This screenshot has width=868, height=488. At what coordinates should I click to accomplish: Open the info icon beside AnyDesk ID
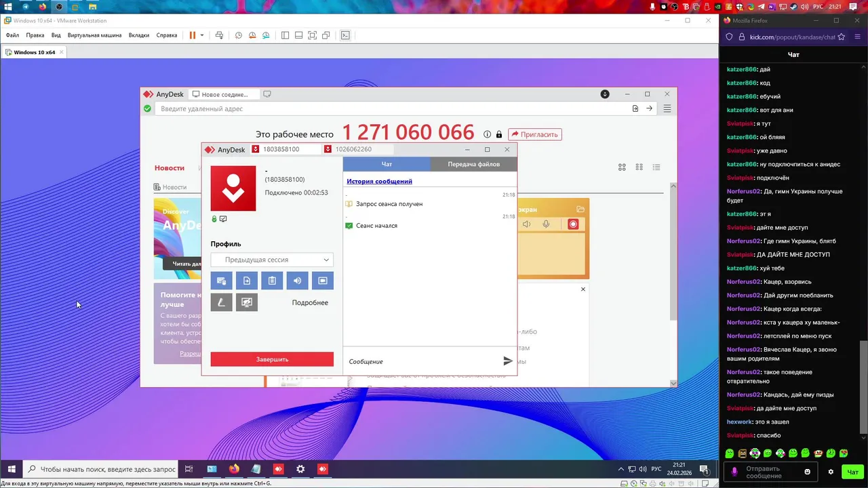tap(487, 134)
